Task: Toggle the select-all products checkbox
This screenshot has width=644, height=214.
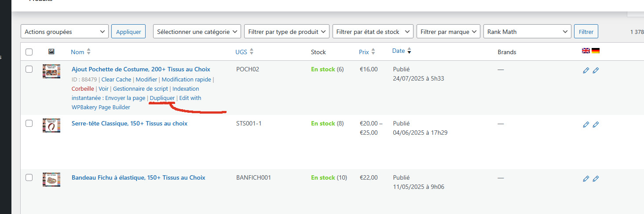Action: click(x=29, y=52)
